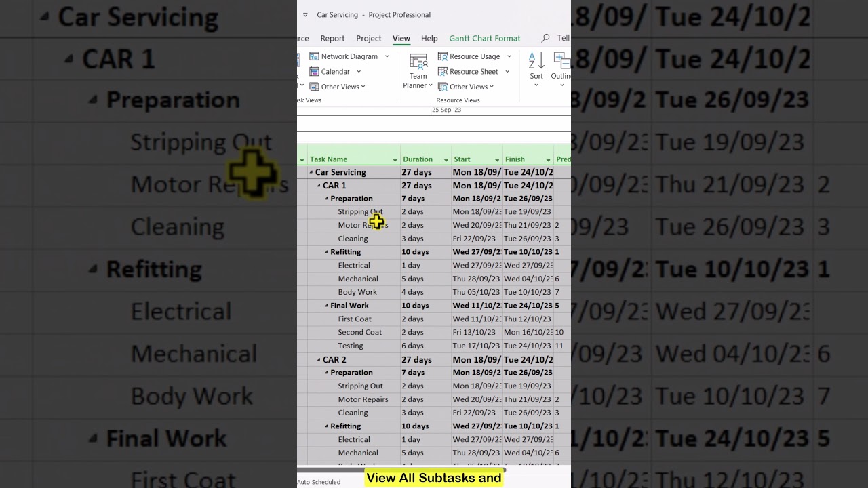Select the View ribbon tab
This screenshot has height=488, width=868.
[x=401, y=39]
